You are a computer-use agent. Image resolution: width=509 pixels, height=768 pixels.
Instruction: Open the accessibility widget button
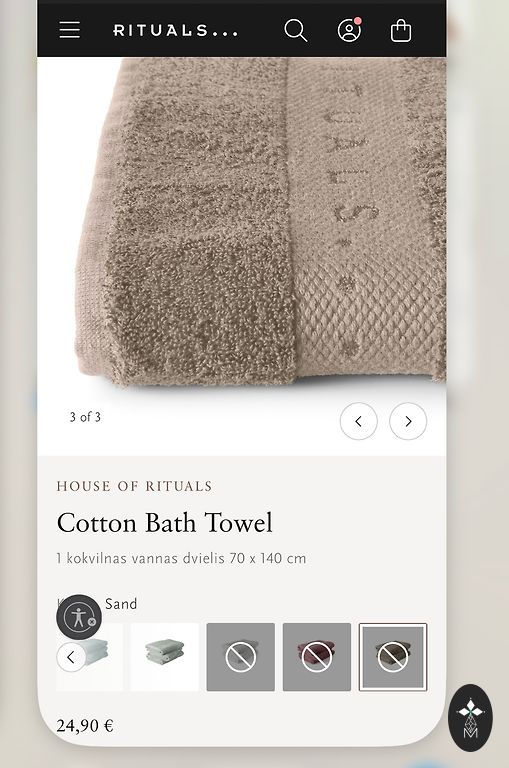79,617
